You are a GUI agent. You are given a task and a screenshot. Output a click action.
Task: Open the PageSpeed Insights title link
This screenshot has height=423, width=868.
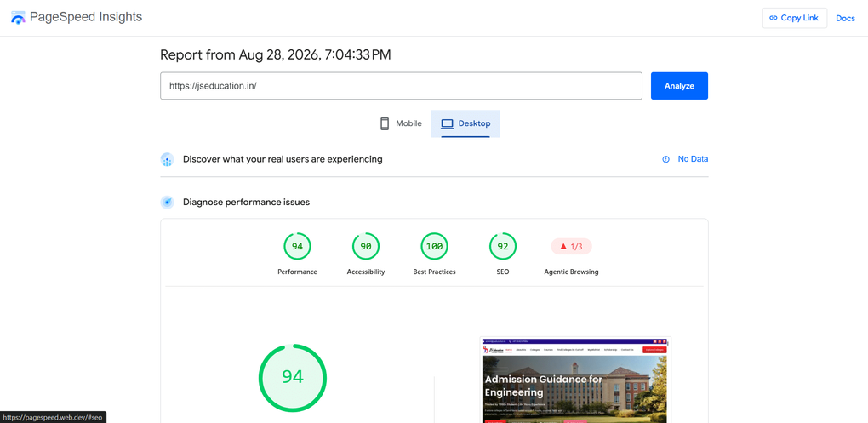coord(86,17)
